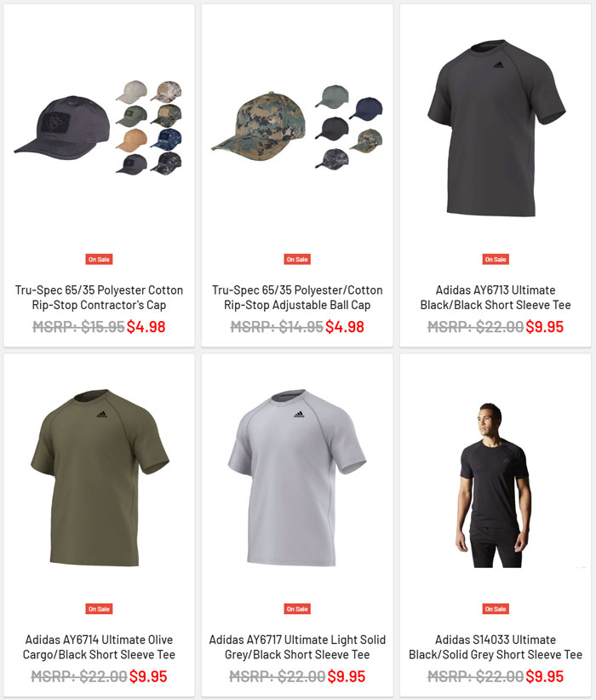Screen dimensions: 596x700
Task: Open Adidas AY6717 Light Solid Grey Tee link
Action: coord(297,647)
